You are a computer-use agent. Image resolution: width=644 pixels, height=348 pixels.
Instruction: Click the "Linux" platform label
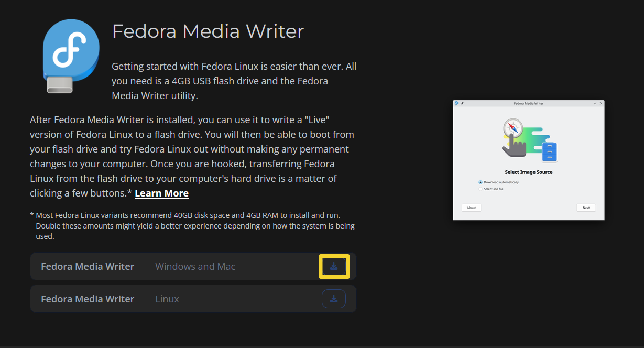tap(167, 299)
